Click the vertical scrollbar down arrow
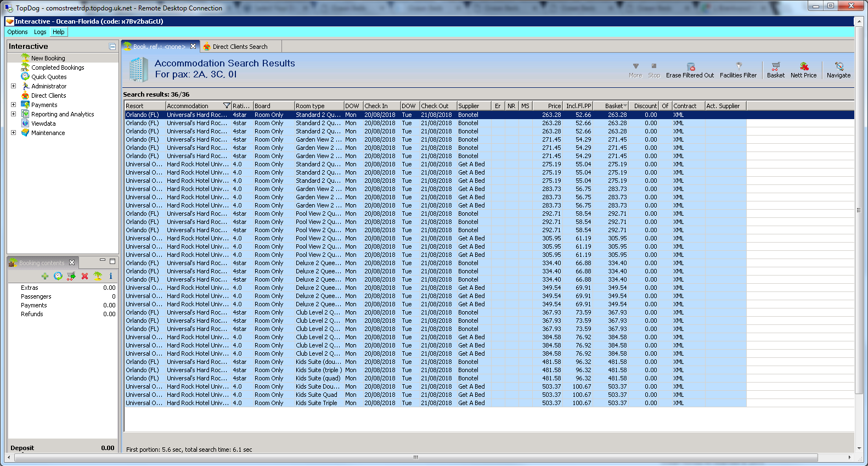This screenshot has width=868, height=466. point(859,448)
